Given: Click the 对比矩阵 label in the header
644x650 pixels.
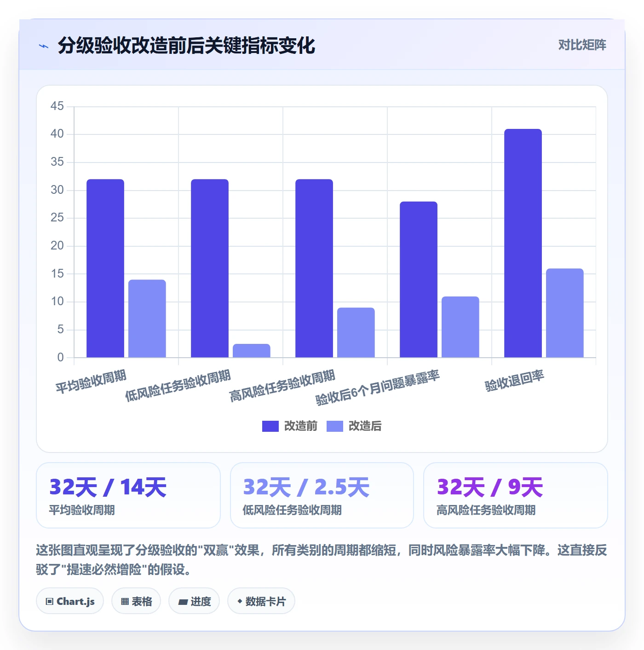Looking at the screenshot, I should 582,45.
